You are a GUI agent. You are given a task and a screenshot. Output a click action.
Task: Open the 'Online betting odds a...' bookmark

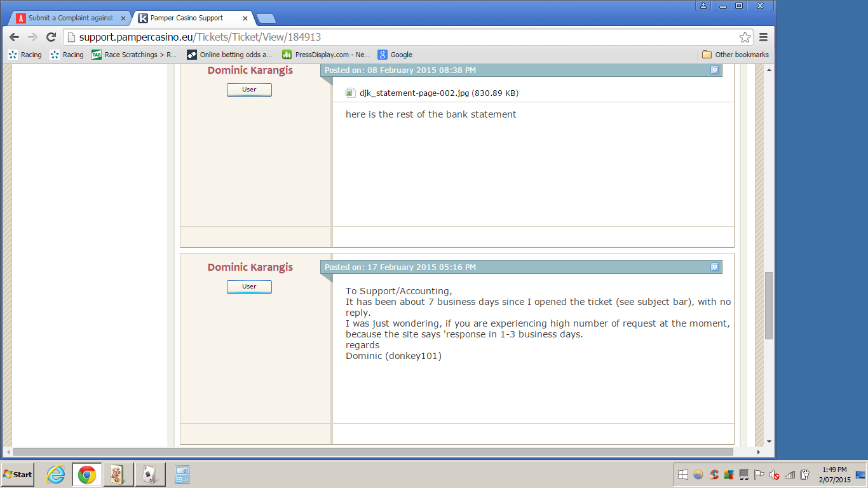point(229,55)
